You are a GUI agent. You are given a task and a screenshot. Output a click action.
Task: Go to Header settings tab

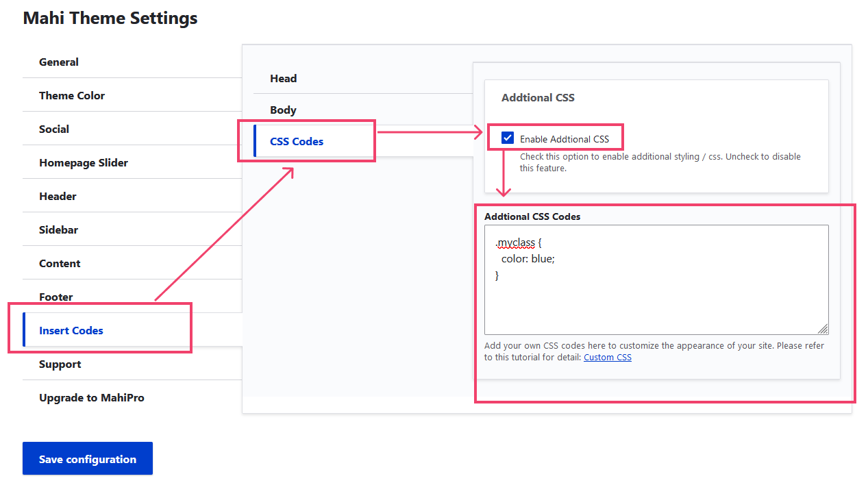pyautogui.click(x=58, y=196)
